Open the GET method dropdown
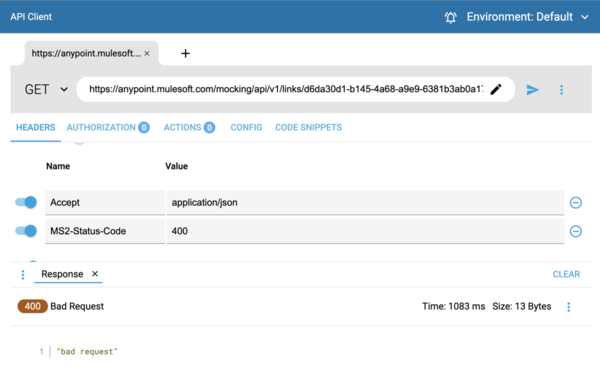 (x=46, y=89)
